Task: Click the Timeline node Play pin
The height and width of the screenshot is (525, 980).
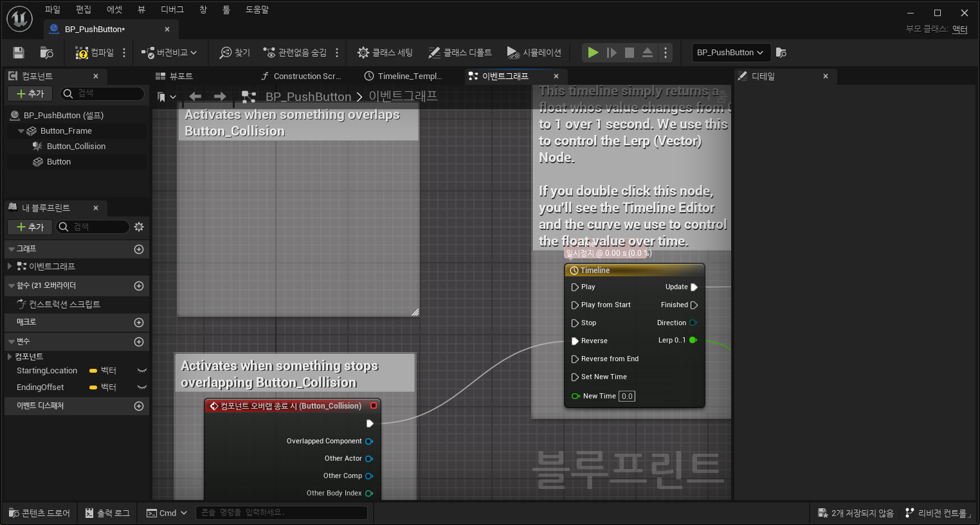Action: (x=575, y=287)
